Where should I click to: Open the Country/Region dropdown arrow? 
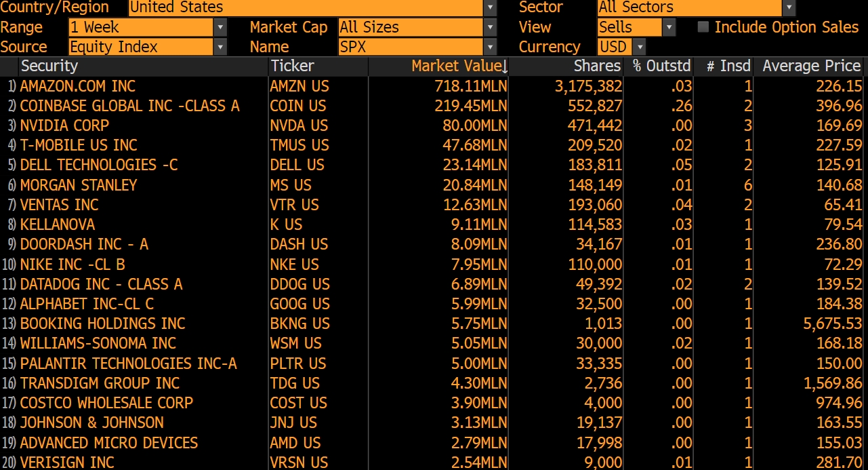pyautogui.click(x=491, y=7)
